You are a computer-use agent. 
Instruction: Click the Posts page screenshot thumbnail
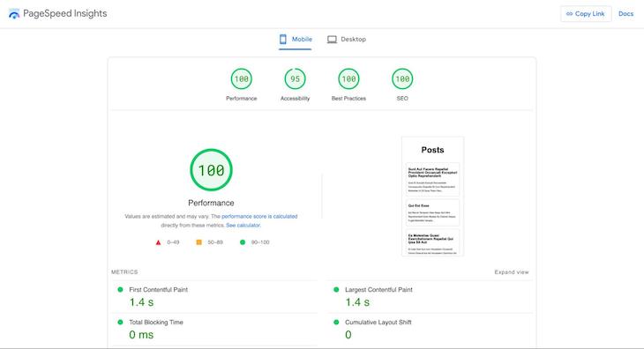[432, 197]
